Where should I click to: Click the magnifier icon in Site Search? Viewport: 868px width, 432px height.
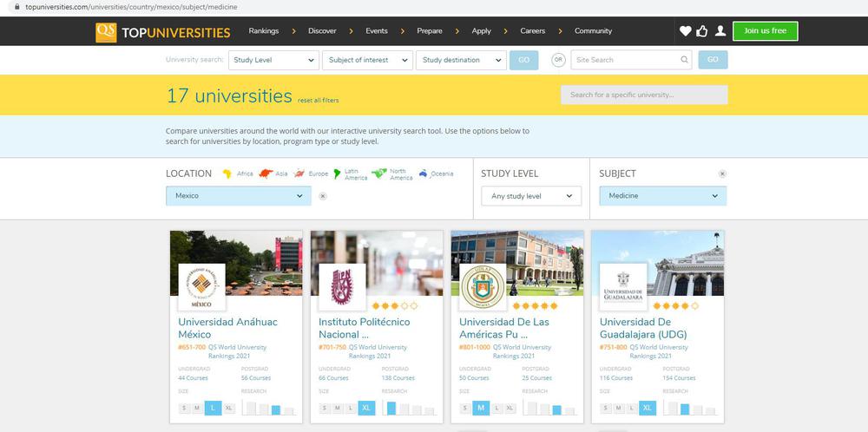(x=684, y=60)
